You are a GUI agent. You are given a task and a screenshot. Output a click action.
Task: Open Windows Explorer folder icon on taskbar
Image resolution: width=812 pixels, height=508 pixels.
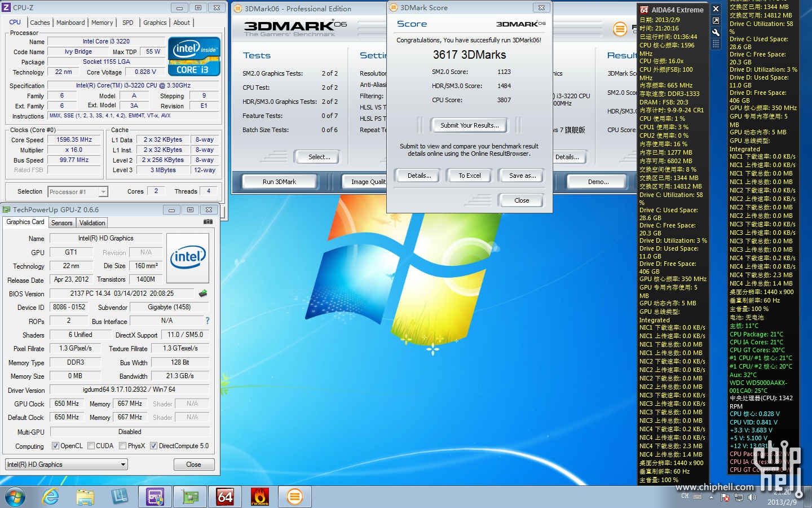(85, 497)
